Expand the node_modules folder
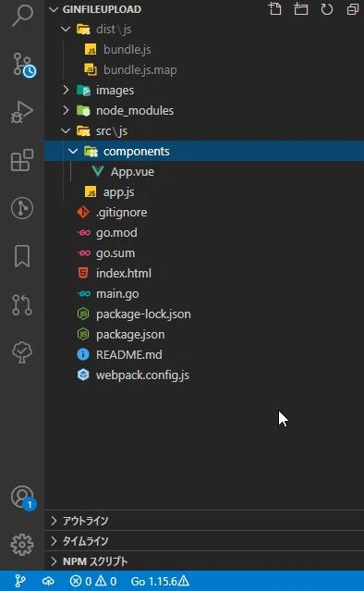The height and width of the screenshot is (591, 364). [x=66, y=110]
